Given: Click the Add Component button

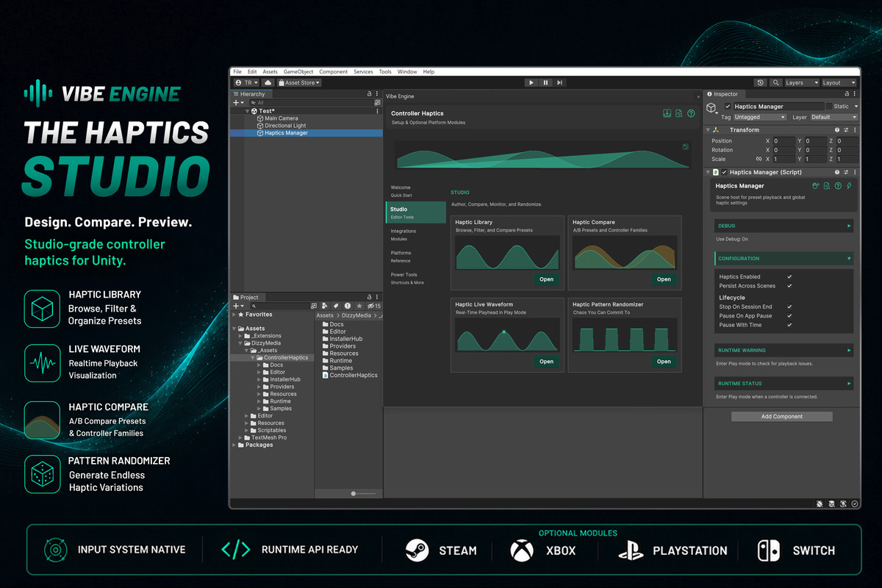Looking at the screenshot, I should [782, 417].
